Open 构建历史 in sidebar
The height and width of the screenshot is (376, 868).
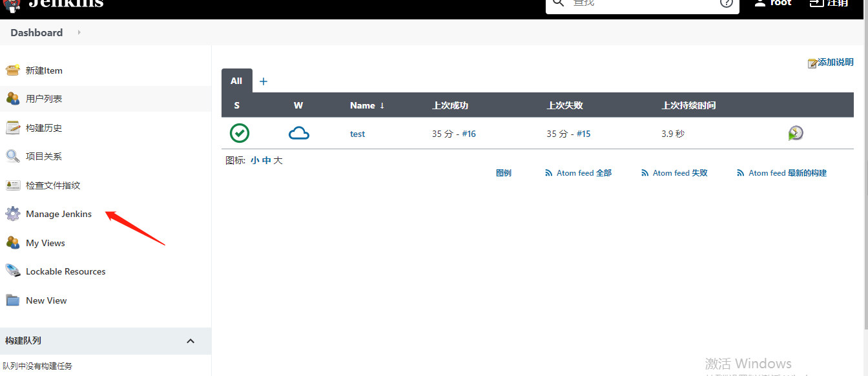pos(44,128)
